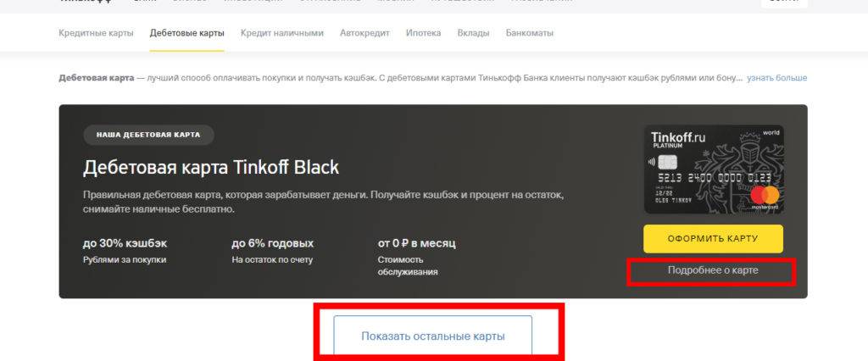Click the Оформить карту button
868x361 pixels.
(713, 239)
